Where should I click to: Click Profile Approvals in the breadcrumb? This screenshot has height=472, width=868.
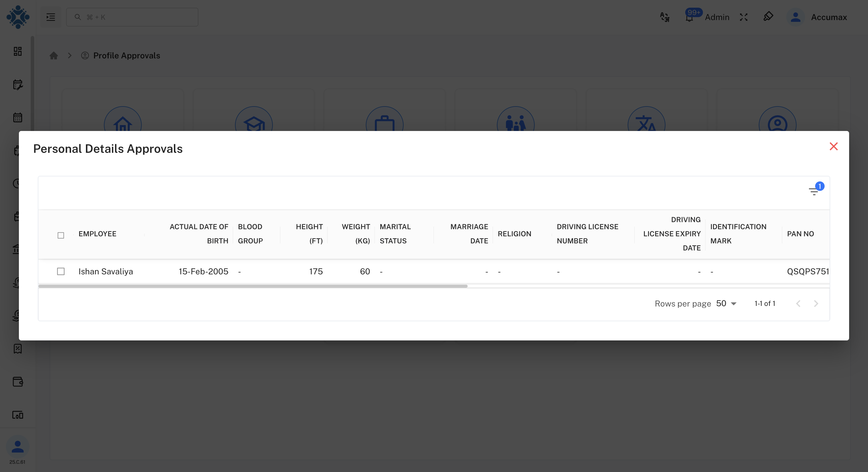click(126, 55)
